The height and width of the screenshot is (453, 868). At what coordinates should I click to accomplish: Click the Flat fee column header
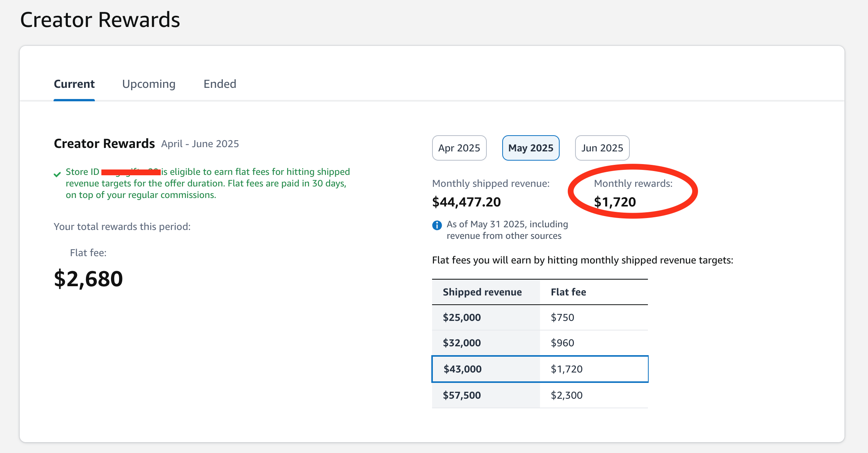pyautogui.click(x=568, y=292)
